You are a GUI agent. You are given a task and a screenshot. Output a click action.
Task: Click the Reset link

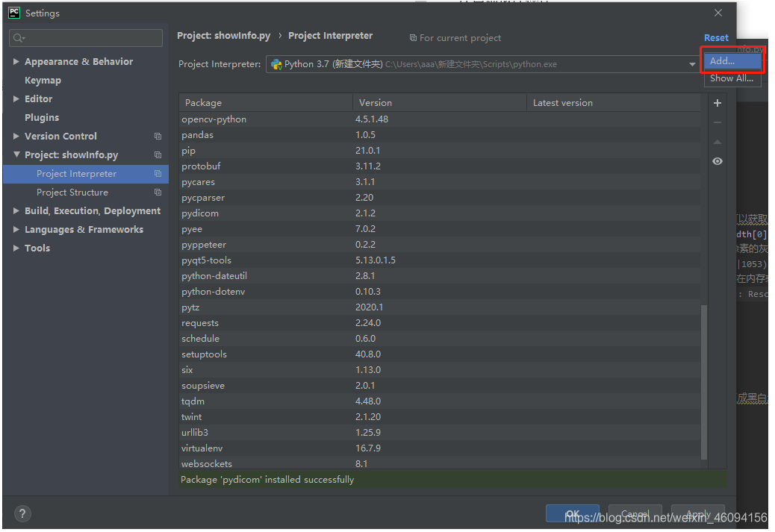coord(716,38)
